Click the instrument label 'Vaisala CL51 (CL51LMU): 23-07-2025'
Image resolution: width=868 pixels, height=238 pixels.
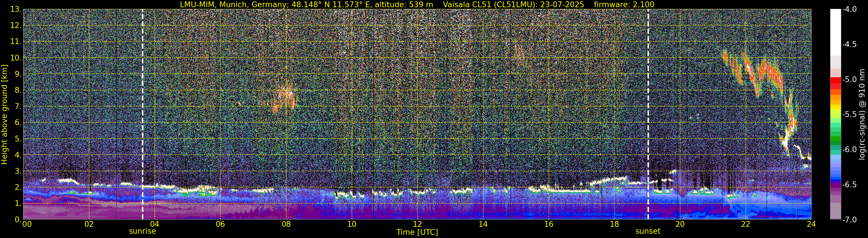[x=514, y=4]
